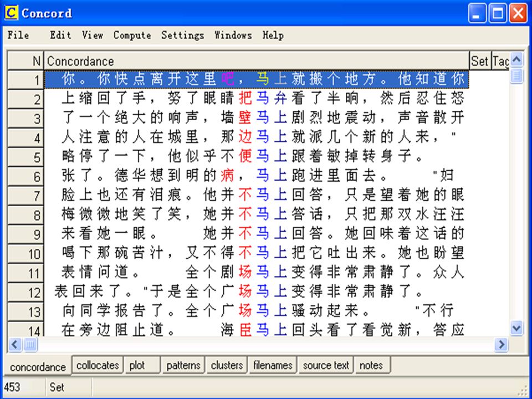Screen dimensions: 532x399
Task: Select row number 13 header
Action: [25, 312]
